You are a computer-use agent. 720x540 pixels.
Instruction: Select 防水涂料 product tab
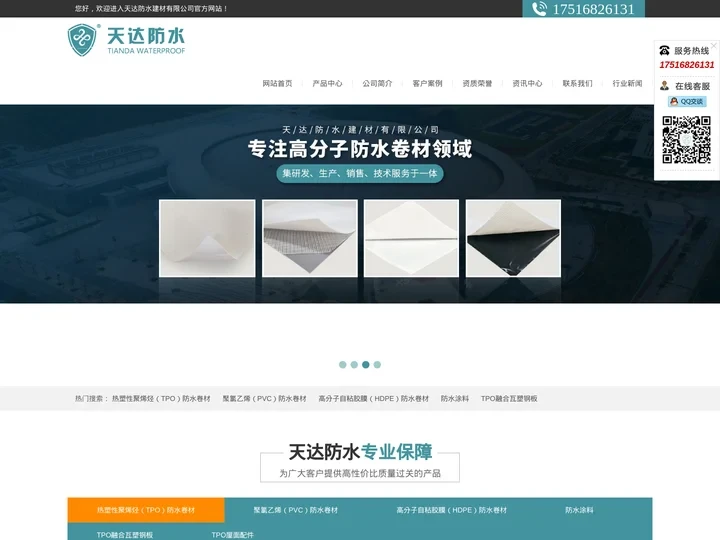pyautogui.click(x=579, y=510)
